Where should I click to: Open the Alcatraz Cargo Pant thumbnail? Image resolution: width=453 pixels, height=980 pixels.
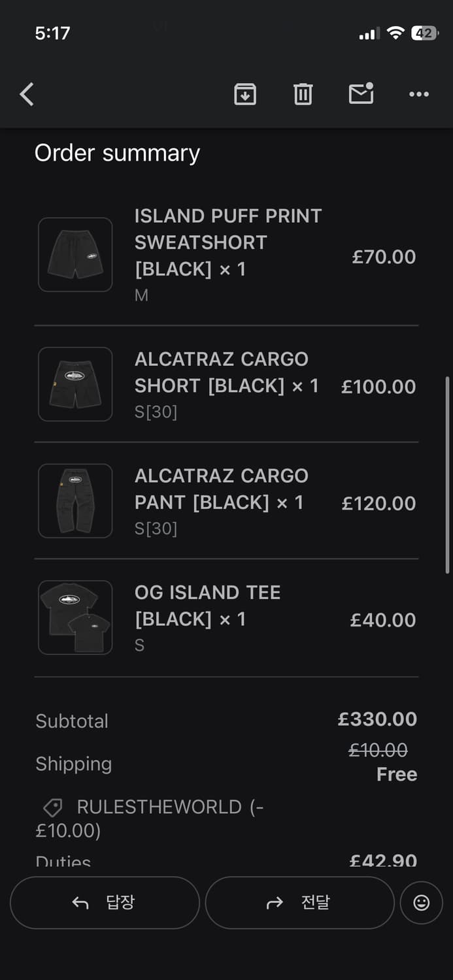pos(75,501)
